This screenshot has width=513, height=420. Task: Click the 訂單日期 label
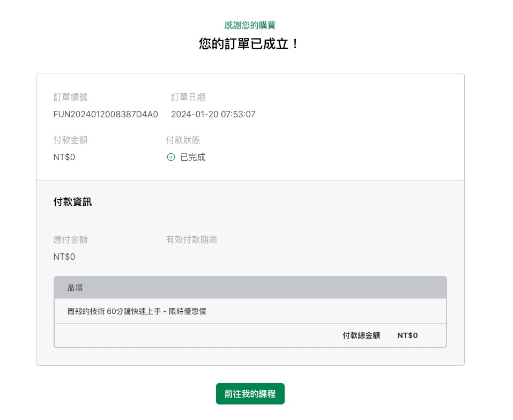188,97
